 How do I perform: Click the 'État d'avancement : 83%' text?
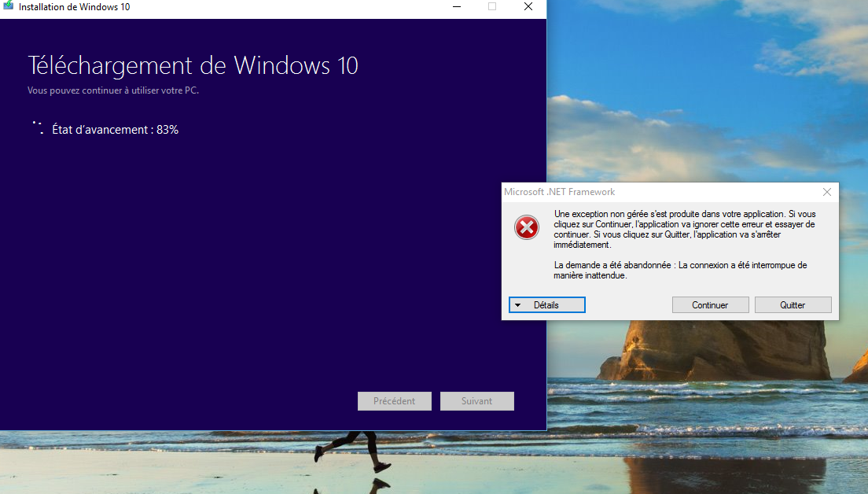115,130
